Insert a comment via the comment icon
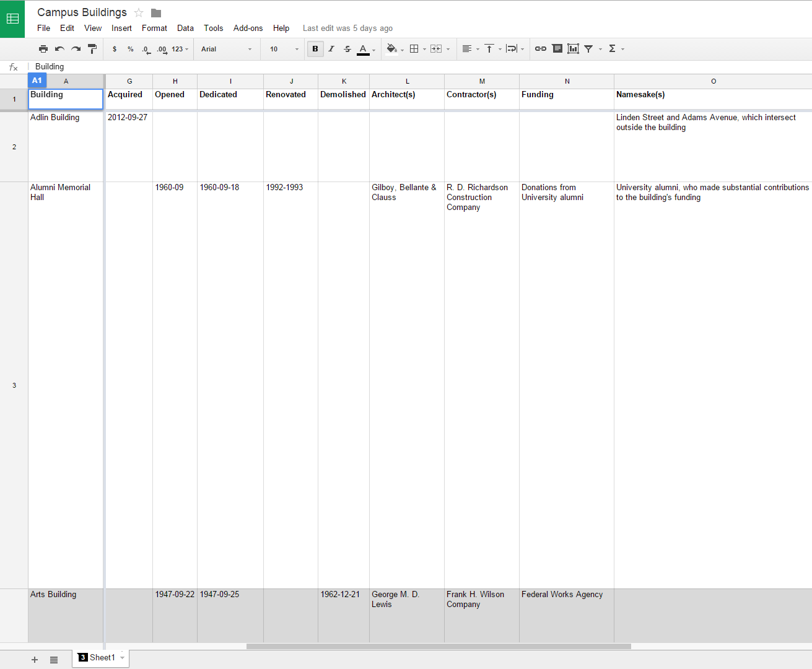 [557, 48]
